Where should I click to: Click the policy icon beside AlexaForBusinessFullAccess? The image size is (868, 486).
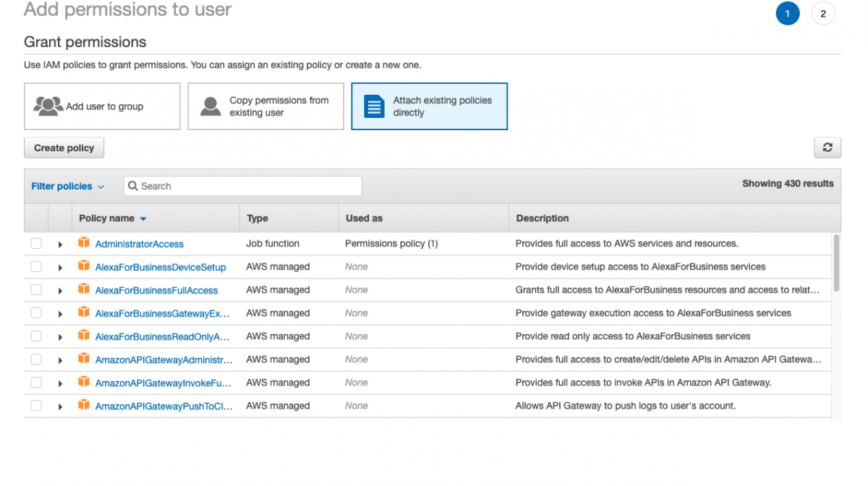[x=85, y=290]
